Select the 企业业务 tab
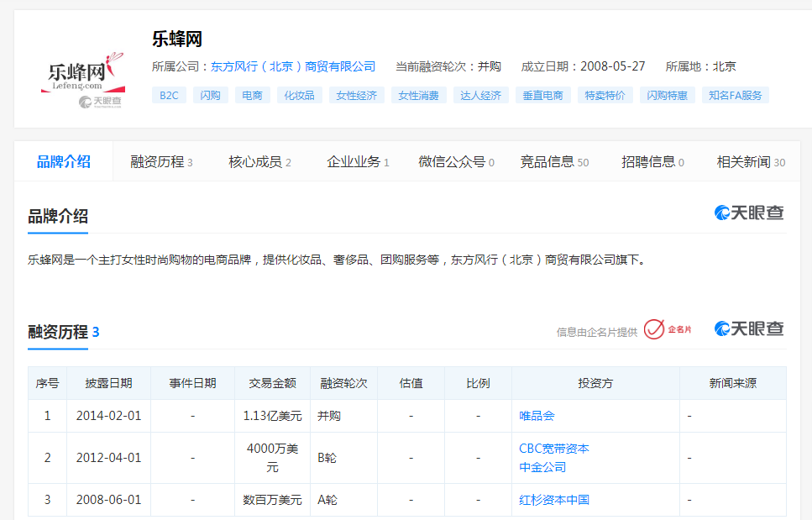Image resolution: width=812 pixels, height=520 pixels. [357, 162]
